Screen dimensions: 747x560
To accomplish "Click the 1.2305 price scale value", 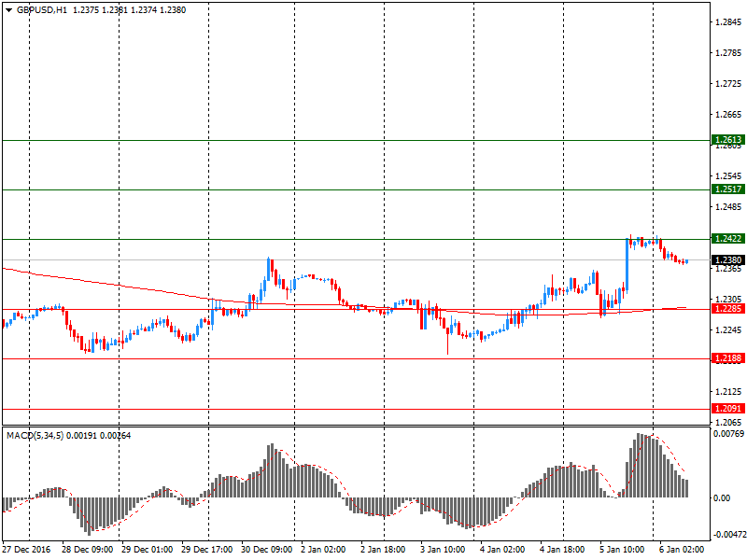I will coord(728,299).
